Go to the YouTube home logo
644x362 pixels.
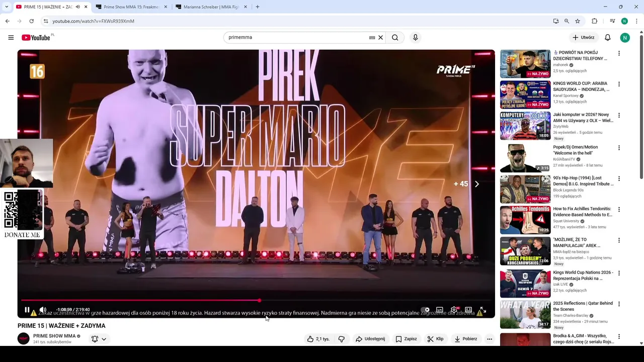coord(36,38)
